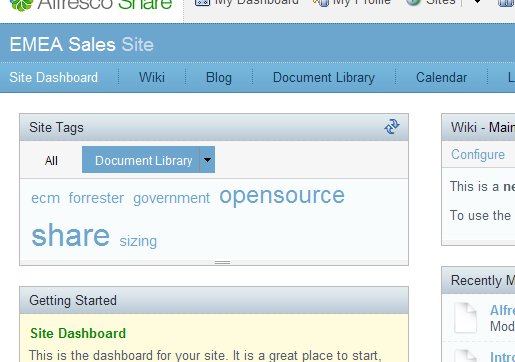
Task: Switch to the Blog tab
Action: click(x=219, y=78)
